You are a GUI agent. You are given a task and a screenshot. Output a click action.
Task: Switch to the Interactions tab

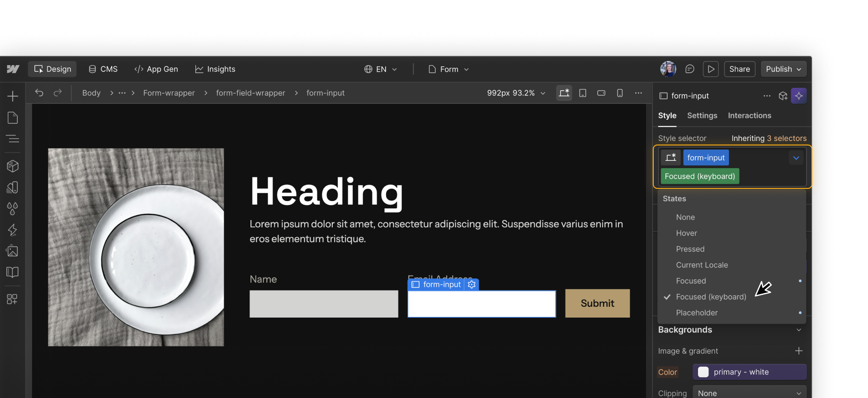coord(750,116)
